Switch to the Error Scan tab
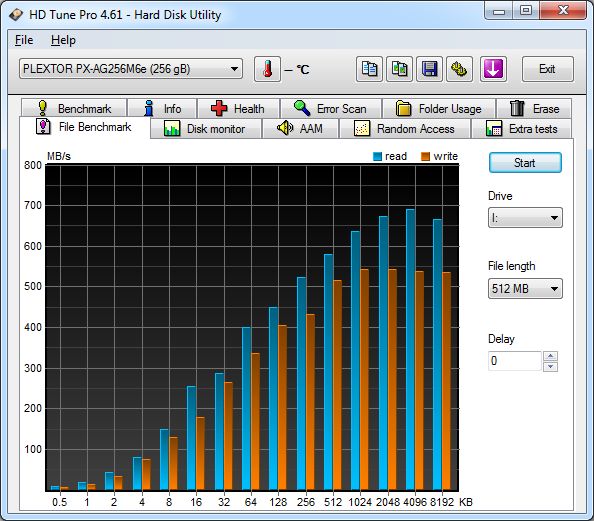 pos(331,108)
